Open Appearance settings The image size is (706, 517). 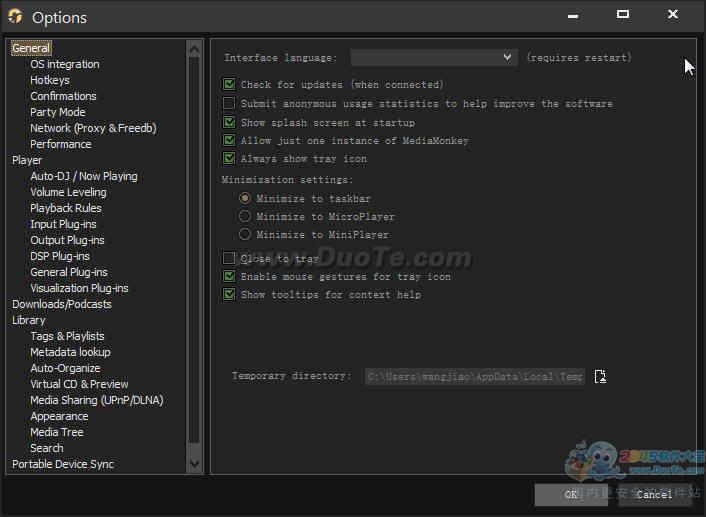click(59, 416)
